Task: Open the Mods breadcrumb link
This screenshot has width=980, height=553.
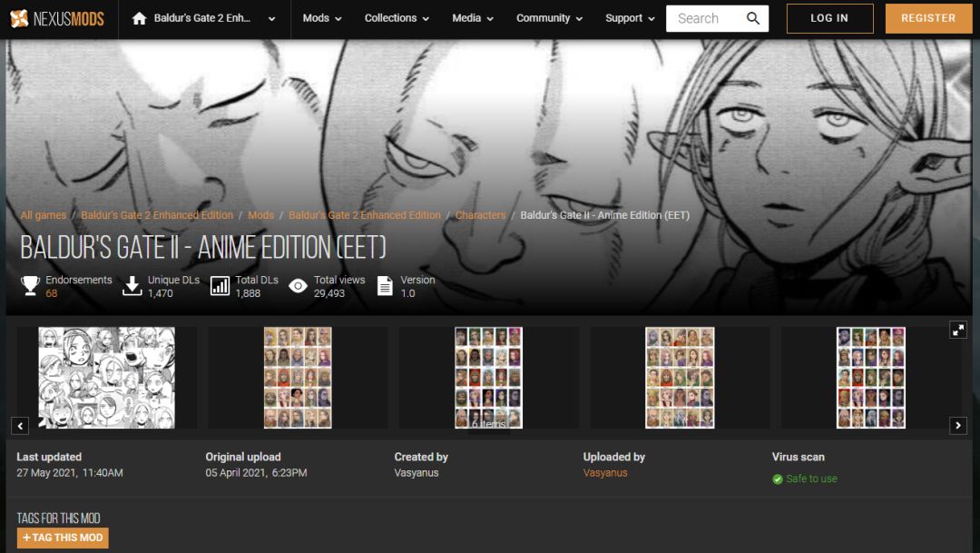Action: 260,214
